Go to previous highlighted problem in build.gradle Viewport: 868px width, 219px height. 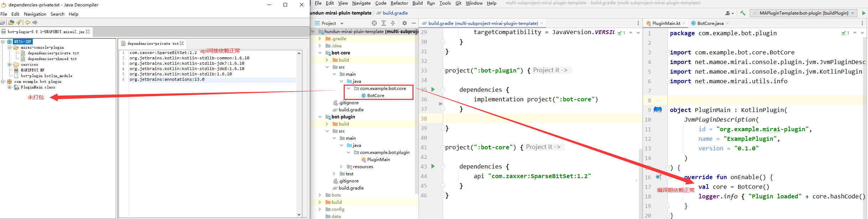pyautogui.click(x=631, y=33)
